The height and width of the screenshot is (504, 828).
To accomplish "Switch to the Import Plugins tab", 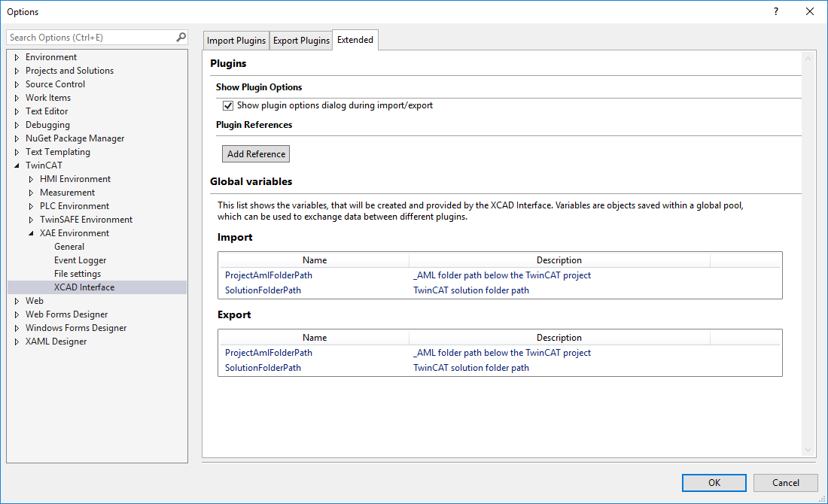I will (236, 41).
